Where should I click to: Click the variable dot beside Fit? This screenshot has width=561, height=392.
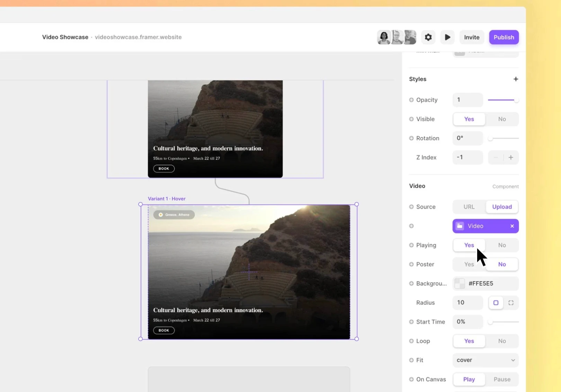[x=411, y=360]
